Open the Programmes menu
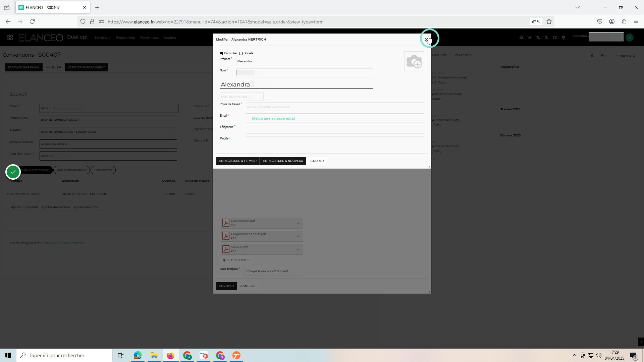This screenshot has width=644, height=362. (125, 38)
